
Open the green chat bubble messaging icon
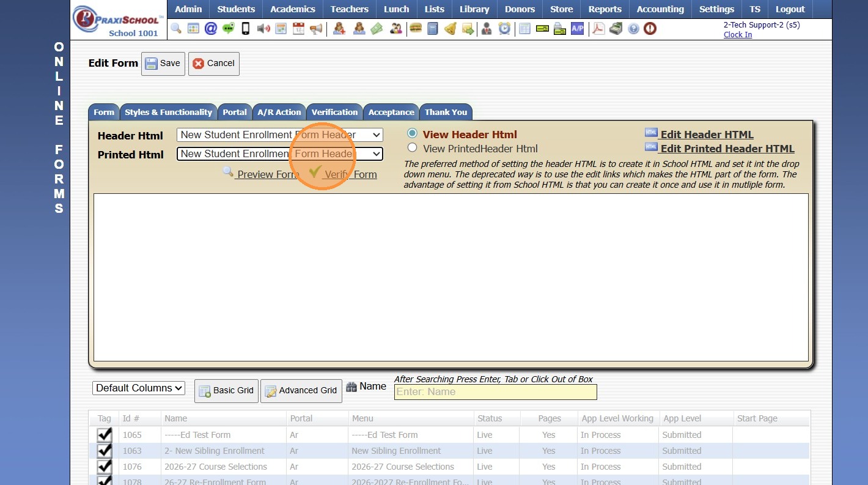click(229, 28)
